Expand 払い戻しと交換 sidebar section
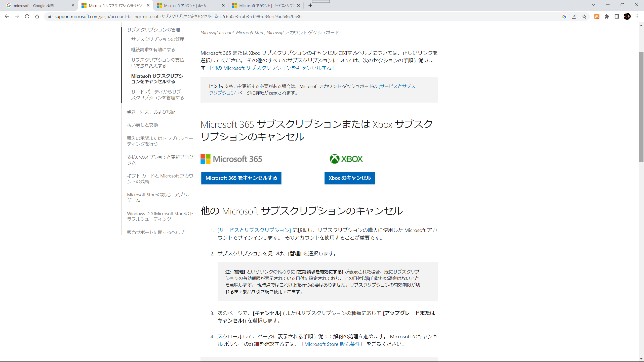644x362 pixels. 142,125
